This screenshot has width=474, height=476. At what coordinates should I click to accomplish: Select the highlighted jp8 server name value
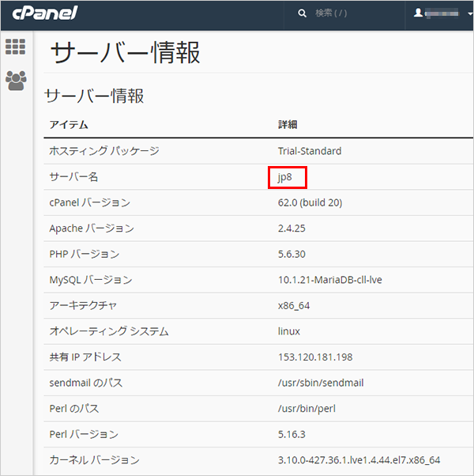coord(286,177)
